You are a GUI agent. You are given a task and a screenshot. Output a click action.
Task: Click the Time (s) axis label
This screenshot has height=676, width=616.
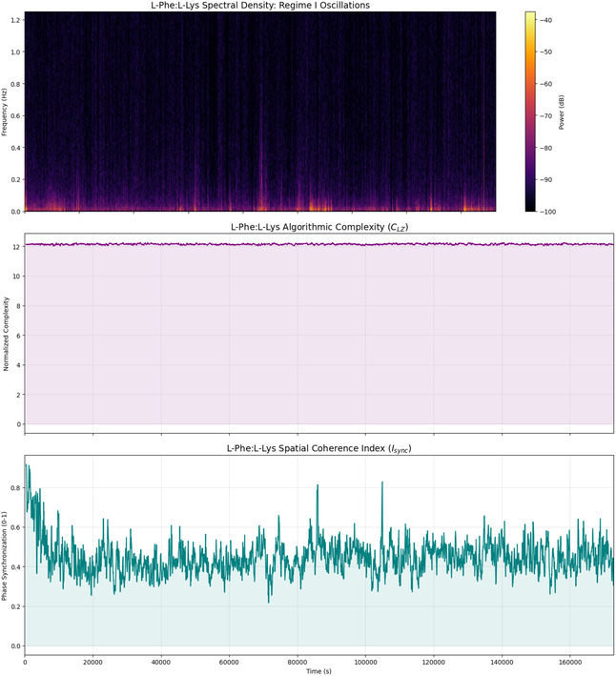coord(318,671)
